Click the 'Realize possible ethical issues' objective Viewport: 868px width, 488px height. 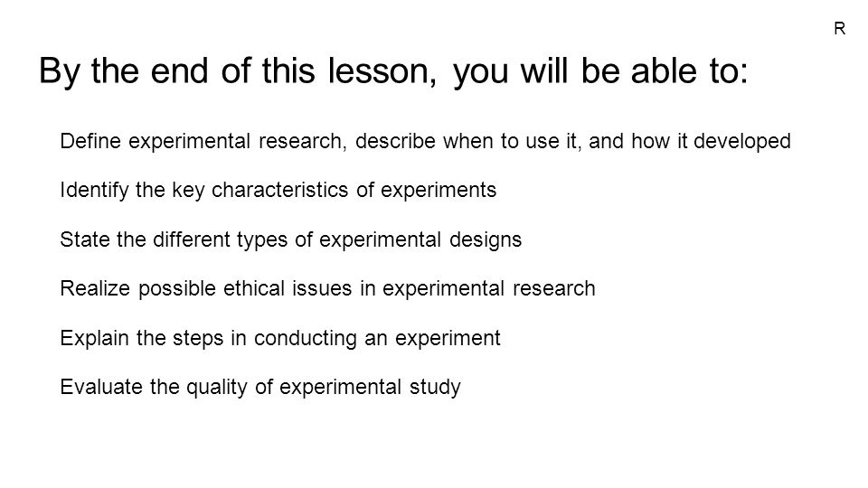coord(327,289)
